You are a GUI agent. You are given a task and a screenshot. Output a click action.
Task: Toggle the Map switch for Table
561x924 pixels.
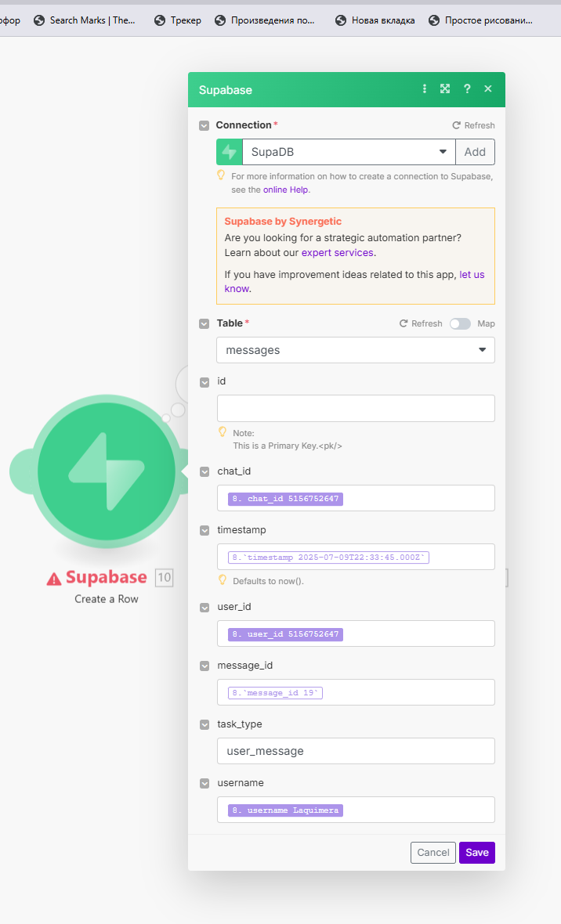[460, 323]
